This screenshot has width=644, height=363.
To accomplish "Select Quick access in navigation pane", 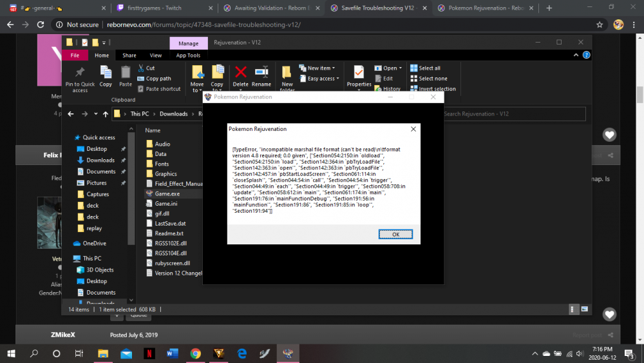I will point(95,137).
